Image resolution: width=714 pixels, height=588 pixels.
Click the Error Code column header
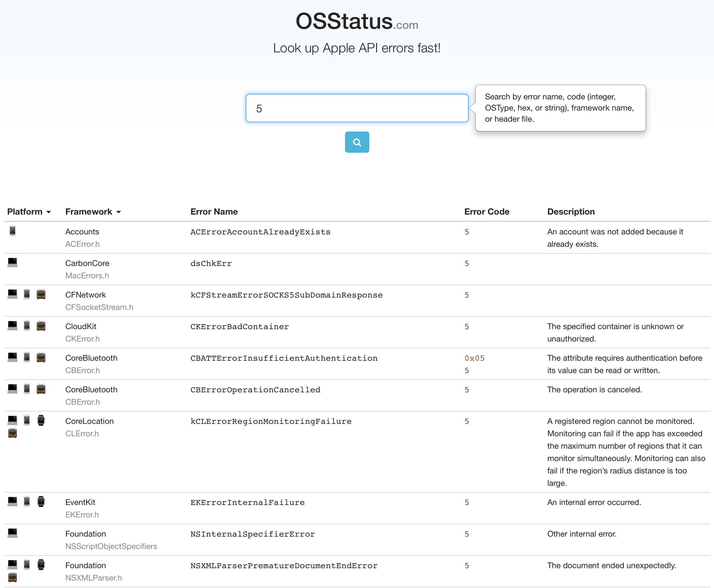(487, 212)
